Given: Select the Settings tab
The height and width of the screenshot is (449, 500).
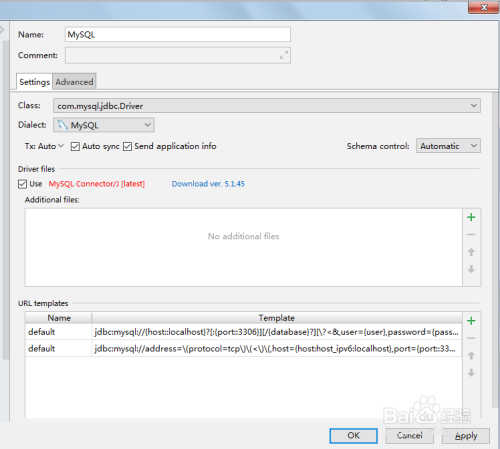Looking at the screenshot, I should [34, 82].
